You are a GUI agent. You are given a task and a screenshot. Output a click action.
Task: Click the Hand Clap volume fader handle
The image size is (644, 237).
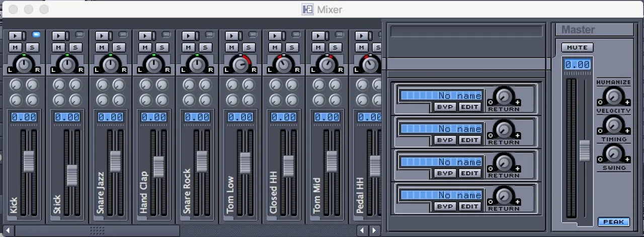pyautogui.click(x=158, y=167)
